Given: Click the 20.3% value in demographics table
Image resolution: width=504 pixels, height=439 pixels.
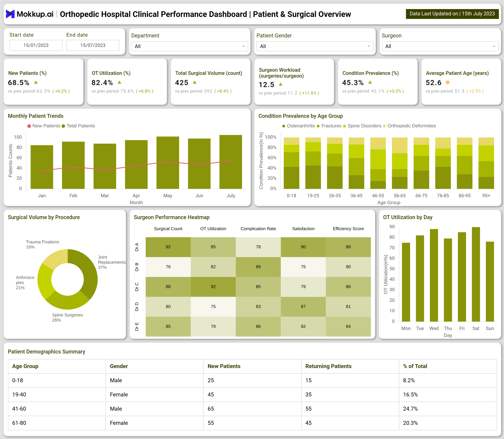Looking at the screenshot, I should point(410,423).
